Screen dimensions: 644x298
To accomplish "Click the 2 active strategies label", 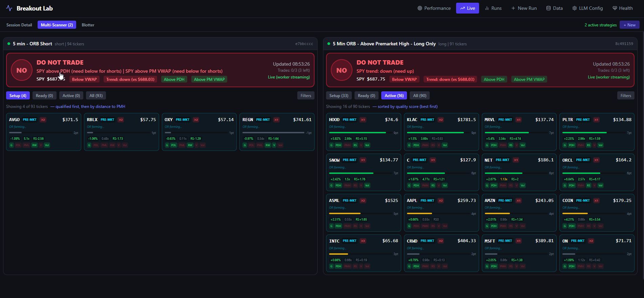I will tap(601, 25).
